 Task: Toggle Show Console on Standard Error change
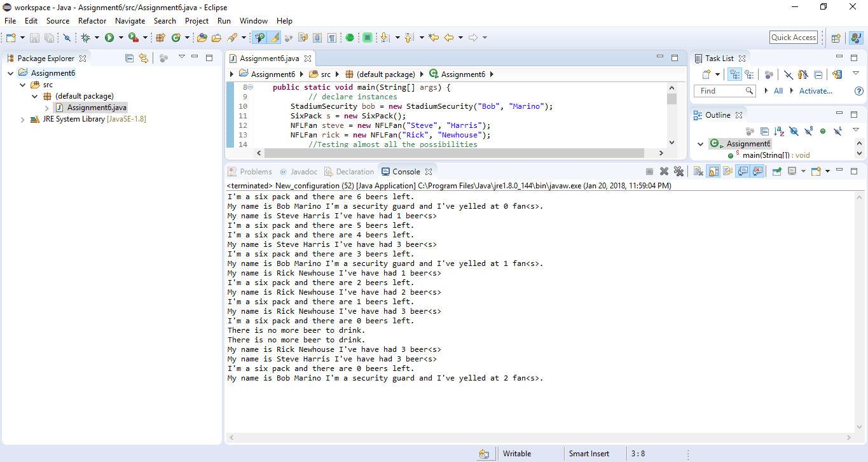[x=757, y=171]
